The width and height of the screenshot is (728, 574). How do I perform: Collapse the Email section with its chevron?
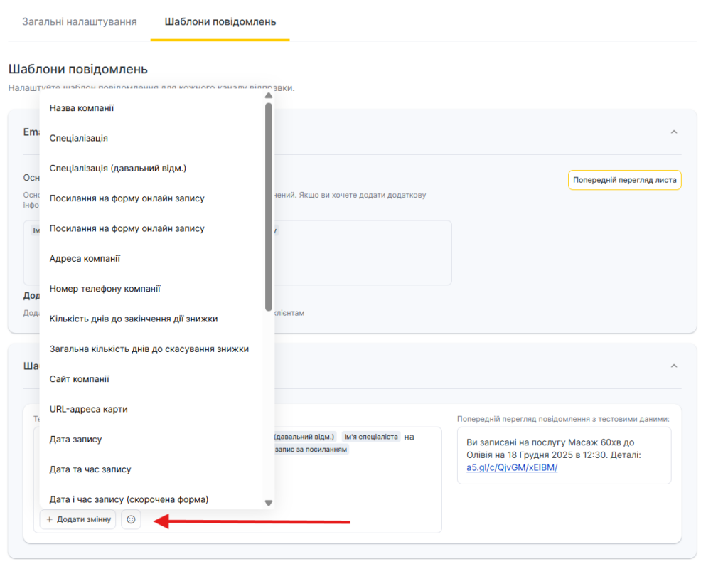674,132
